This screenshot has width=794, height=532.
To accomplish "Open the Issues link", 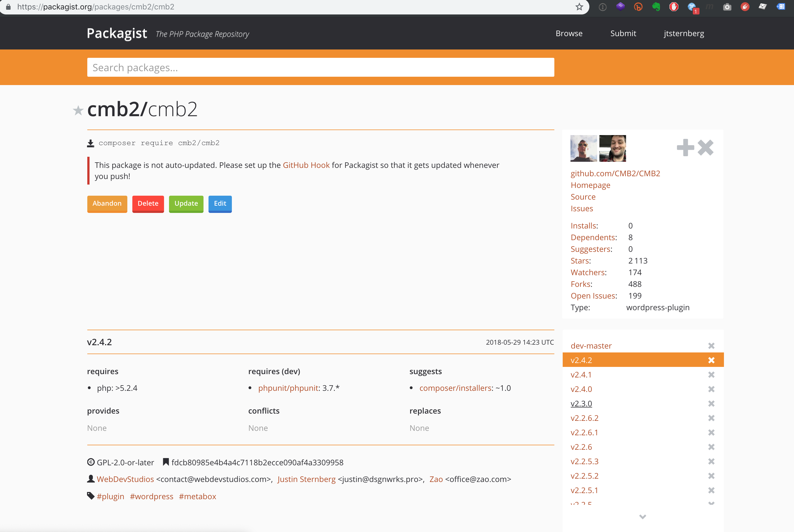I will tap(582, 209).
